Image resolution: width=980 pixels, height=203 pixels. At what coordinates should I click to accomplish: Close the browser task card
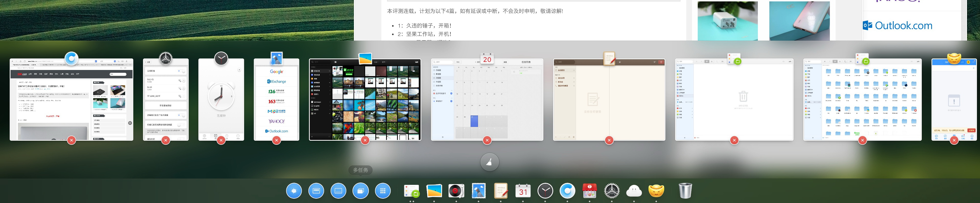71,140
